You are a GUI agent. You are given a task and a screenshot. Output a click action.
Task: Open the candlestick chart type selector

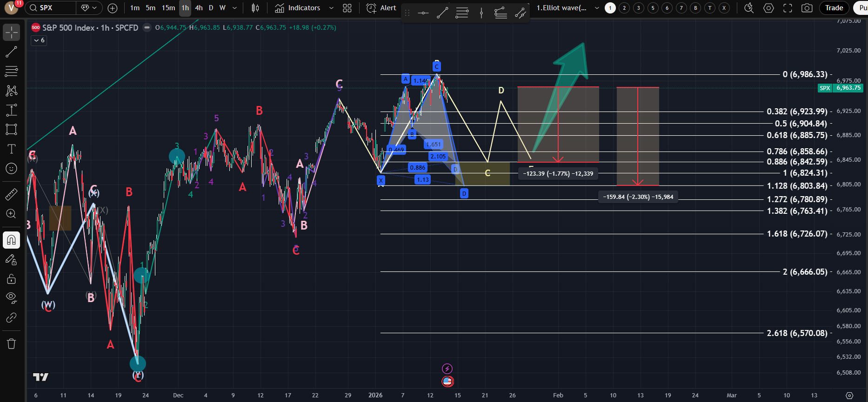pos(255,8)
